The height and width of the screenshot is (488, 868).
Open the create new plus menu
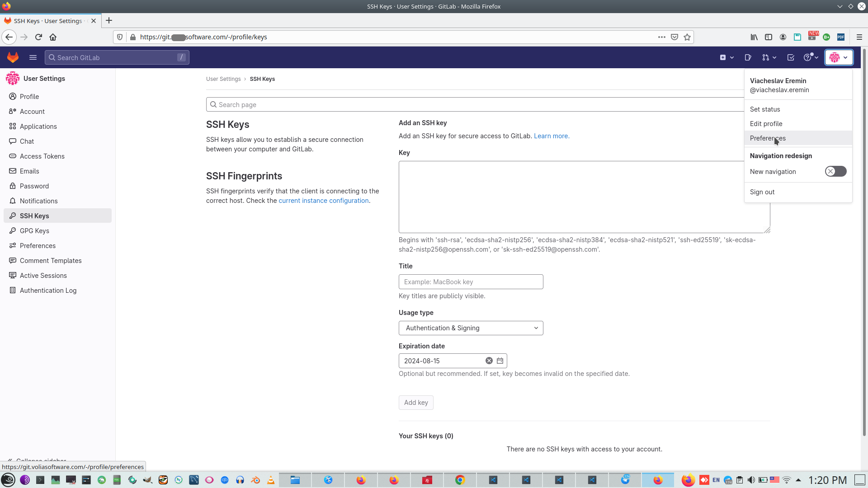coord(726,57)
